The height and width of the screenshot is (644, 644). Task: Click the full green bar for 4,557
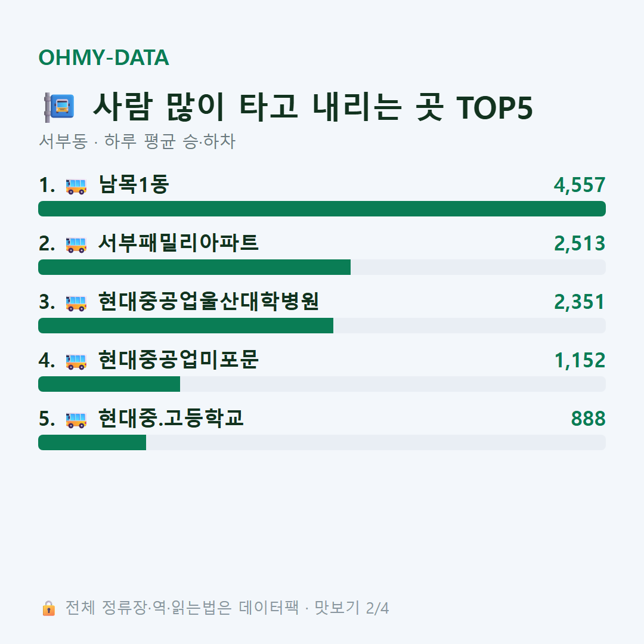click(322, 209)
